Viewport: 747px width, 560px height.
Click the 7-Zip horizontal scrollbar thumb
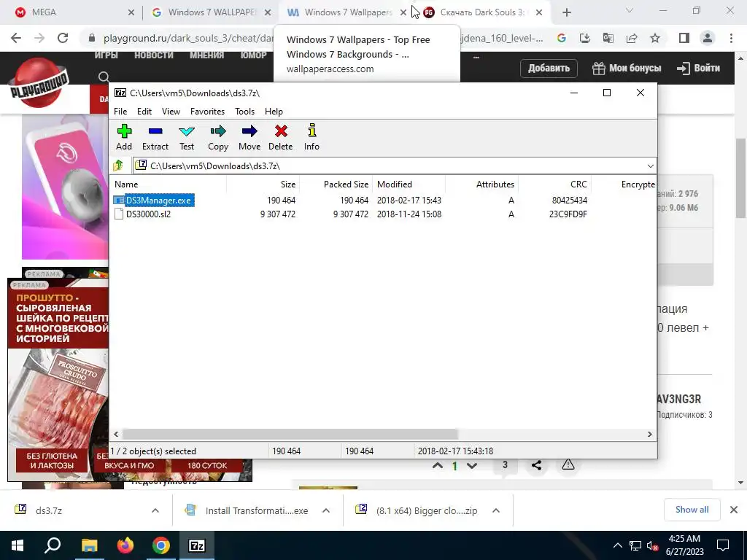coord(290,435)
